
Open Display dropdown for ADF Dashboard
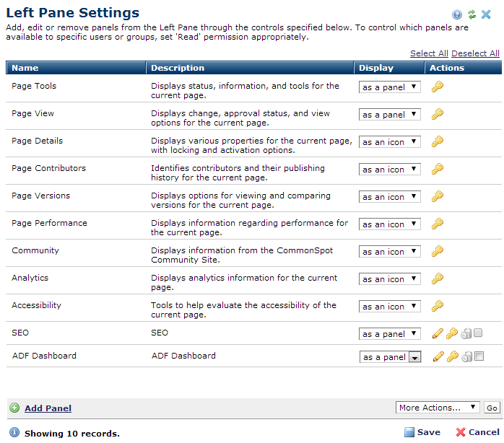click(x=391, y=357)
